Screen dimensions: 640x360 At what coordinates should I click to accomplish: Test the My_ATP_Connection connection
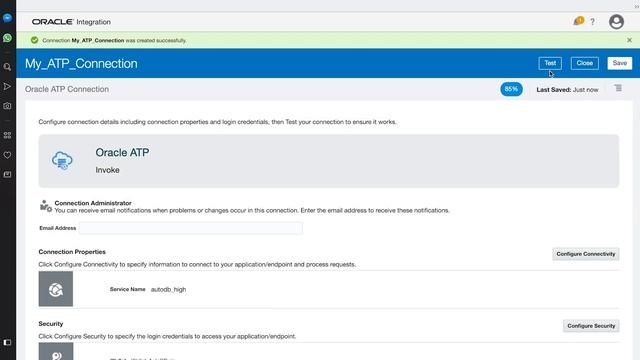pos(550,63)
